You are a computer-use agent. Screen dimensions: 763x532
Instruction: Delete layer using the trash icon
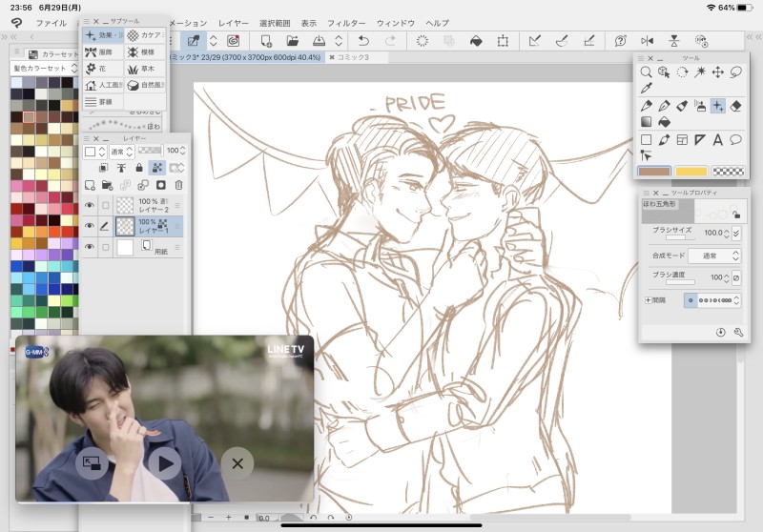pos(178,184)
